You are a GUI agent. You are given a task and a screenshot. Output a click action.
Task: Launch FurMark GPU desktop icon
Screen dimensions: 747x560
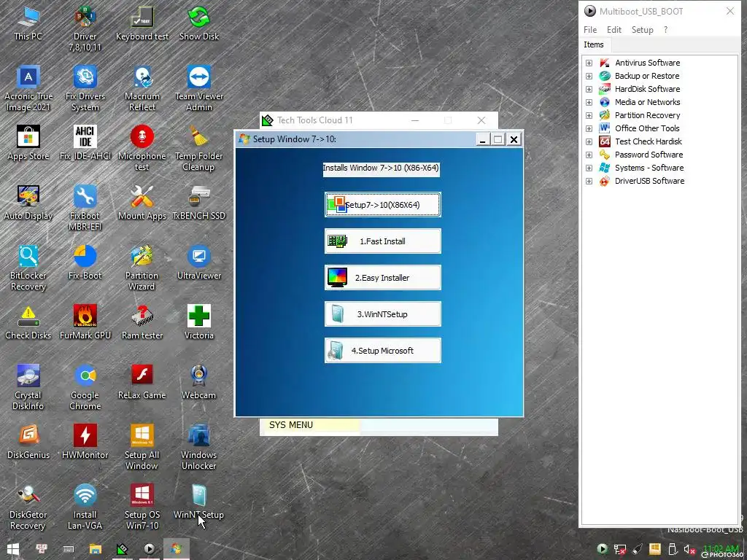point(85,322)
